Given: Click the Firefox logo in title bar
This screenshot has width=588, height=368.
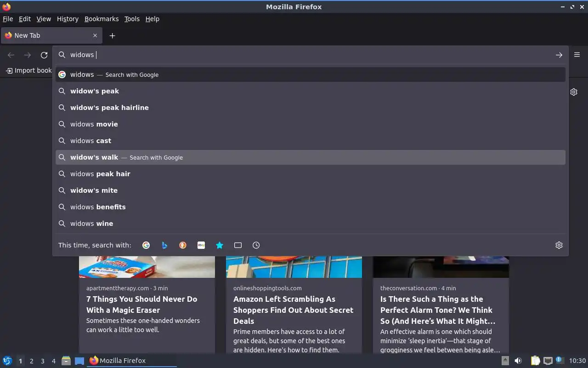Looking at the screenshot, I should pos(6,7).
